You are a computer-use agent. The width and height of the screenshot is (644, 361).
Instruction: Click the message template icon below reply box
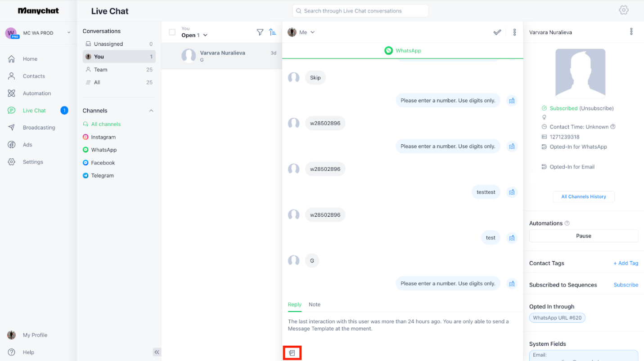pos(292,353)
